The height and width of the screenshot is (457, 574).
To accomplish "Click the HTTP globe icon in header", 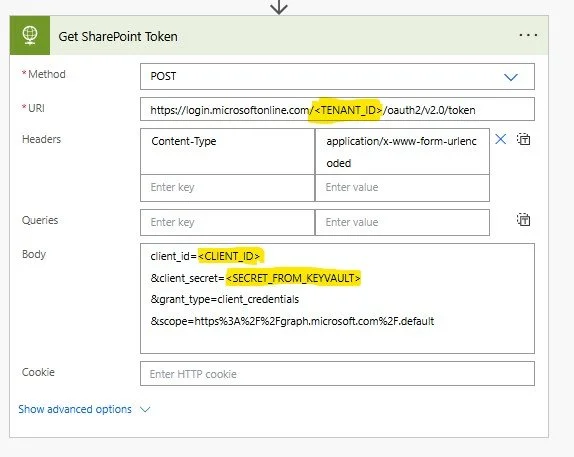I will pyautogui.click(x=30, y=36).
